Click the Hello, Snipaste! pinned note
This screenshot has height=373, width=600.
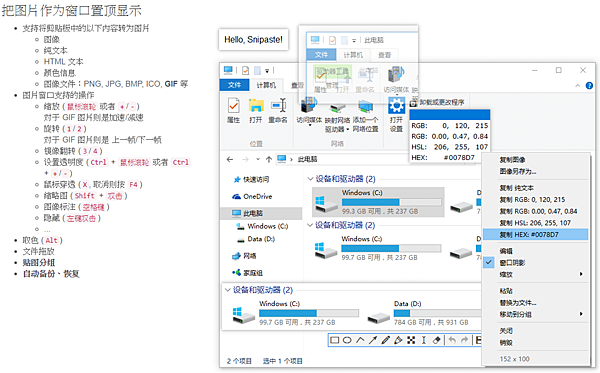[253, 39]
